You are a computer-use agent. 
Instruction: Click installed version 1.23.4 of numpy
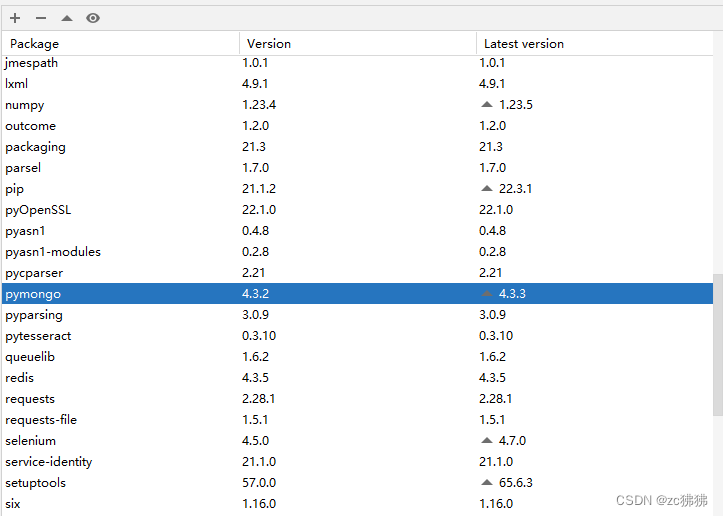tap(259, 105)
